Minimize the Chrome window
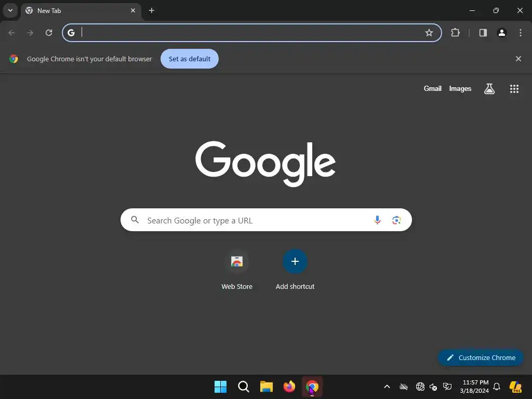Image resolution: width=532 pixels, height=399 pixels. [472, 10]
